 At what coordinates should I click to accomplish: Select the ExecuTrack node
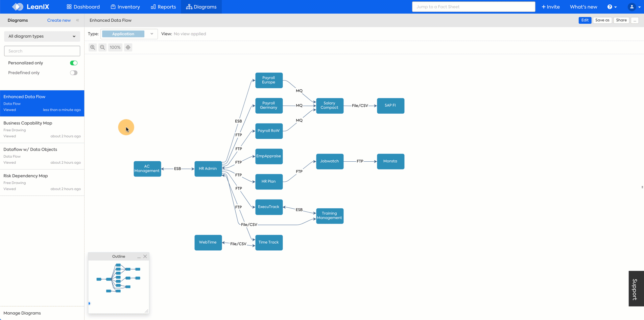click(x=269, y=207)
